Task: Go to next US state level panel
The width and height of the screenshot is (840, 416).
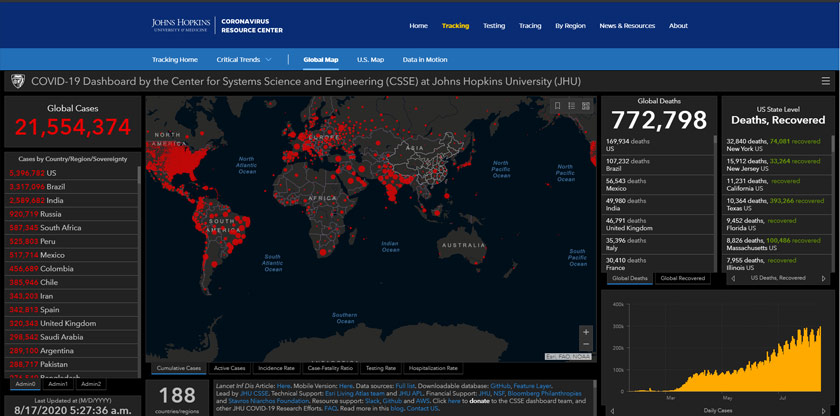Action: pyautogui.click(x=823, y=278)
